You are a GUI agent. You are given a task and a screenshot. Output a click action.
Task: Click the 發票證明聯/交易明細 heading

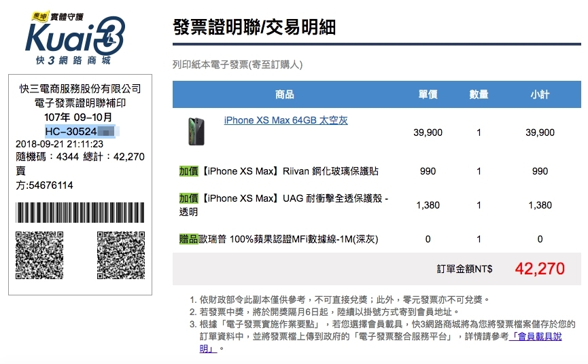click(x=254, y=27)
